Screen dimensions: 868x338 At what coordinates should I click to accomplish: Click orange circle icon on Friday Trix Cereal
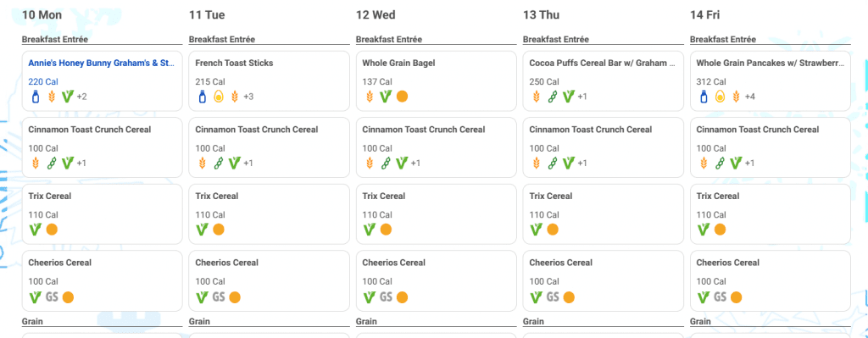pos(720,230)
